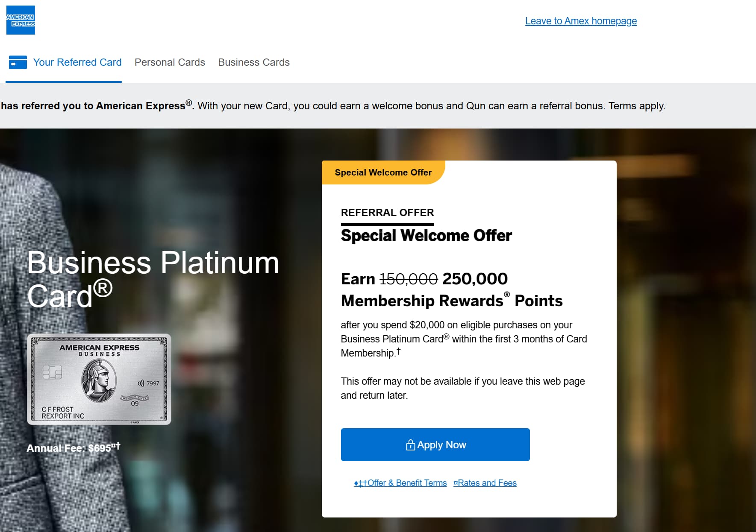Click the crossed-out 150,000 points figure
This screenshot has width=756, height=532.
pyautogui.click(x=409, y=279)
